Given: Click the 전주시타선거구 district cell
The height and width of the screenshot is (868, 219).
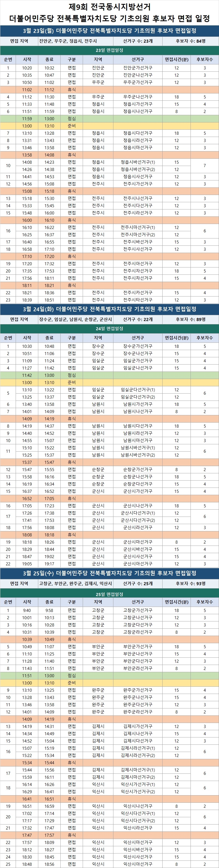Looking at the screenshot, I should point(138,300).
